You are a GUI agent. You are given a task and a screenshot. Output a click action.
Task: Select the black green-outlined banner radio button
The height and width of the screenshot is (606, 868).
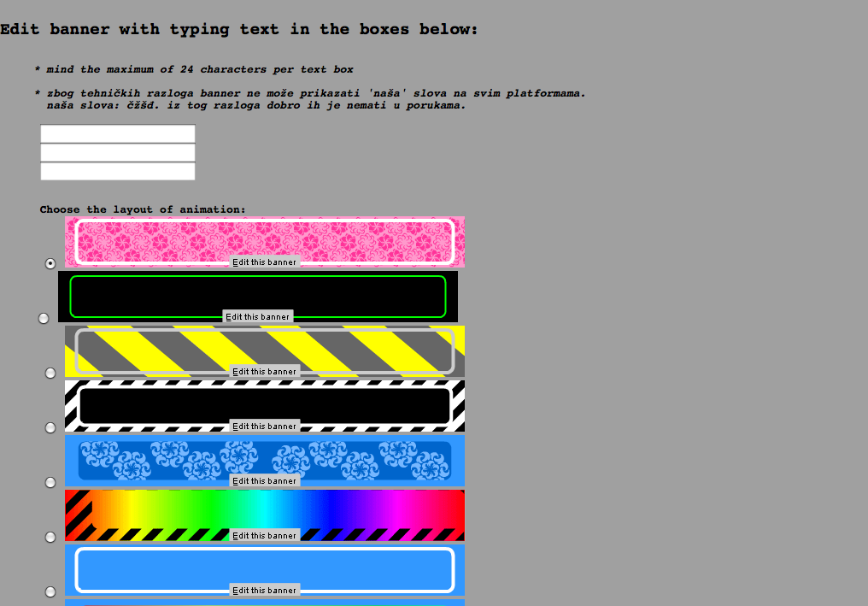pyautogui.click(x=44, y=318)
